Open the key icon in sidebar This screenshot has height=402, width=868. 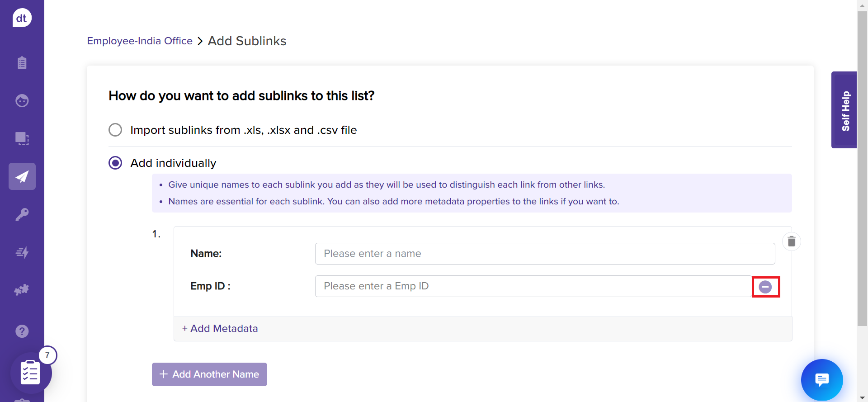[22, 214]
